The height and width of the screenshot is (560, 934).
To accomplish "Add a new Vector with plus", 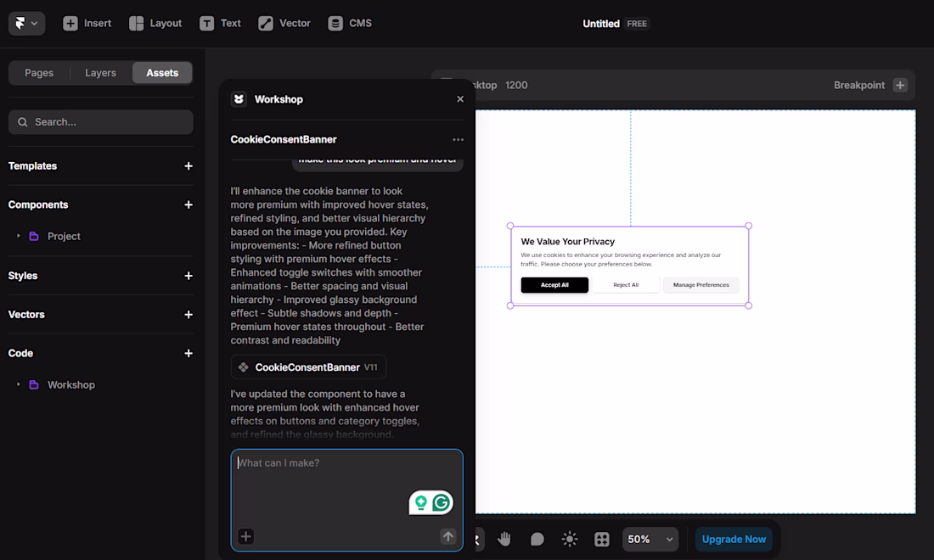I will click(x=188, y=315).
